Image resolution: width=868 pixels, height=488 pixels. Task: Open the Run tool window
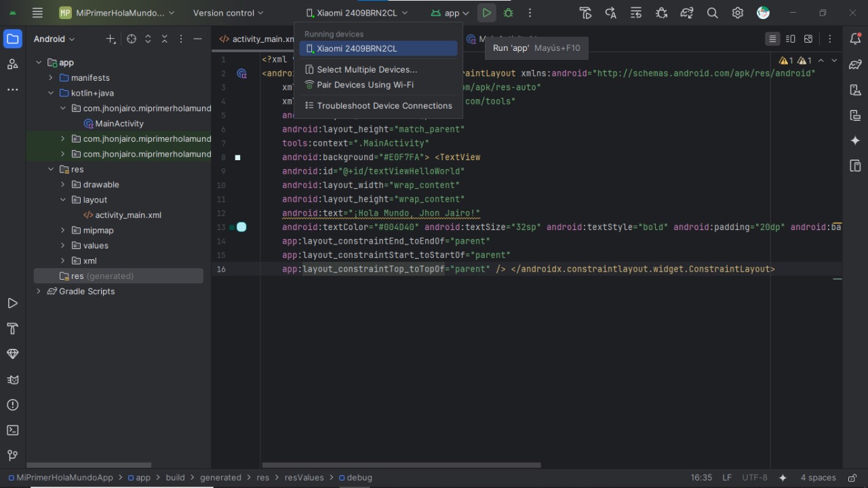12,303
